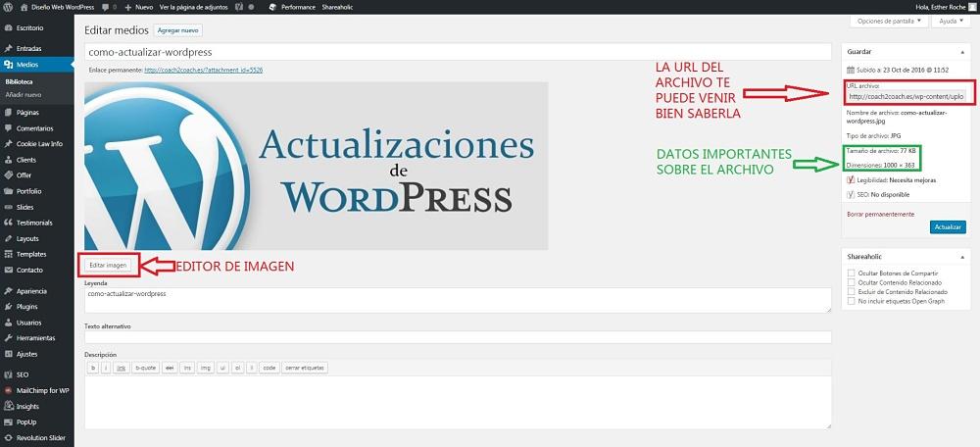Image resolution: width=980 pixels, height=447 pixels.
Task: Click Hola, Esther Roche account menu
Action: coord(945,7)
